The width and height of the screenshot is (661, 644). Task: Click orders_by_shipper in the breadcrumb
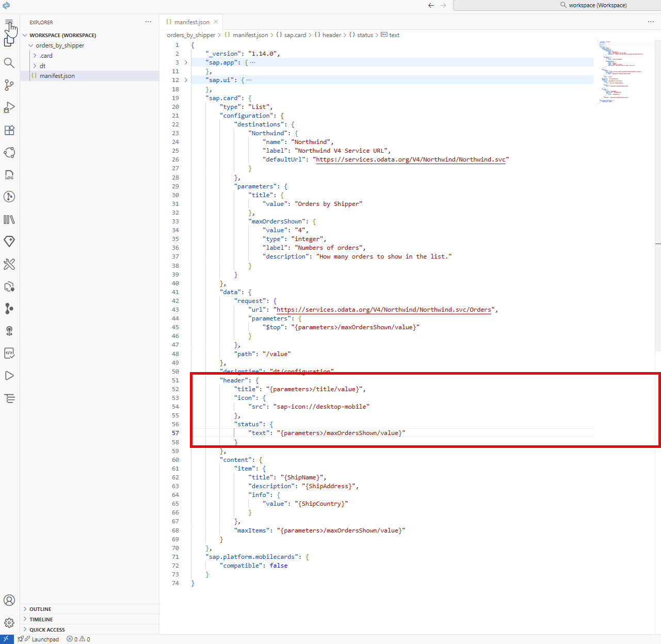191,35
